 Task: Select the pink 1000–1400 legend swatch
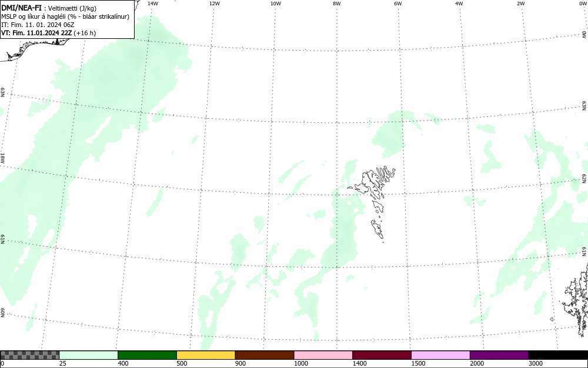point(323,355)
